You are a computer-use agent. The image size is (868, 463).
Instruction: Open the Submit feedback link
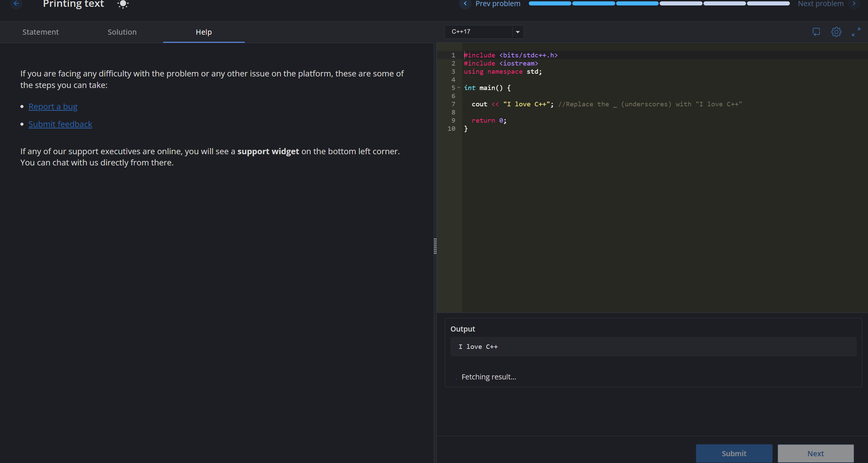click(x=60, y=124)
